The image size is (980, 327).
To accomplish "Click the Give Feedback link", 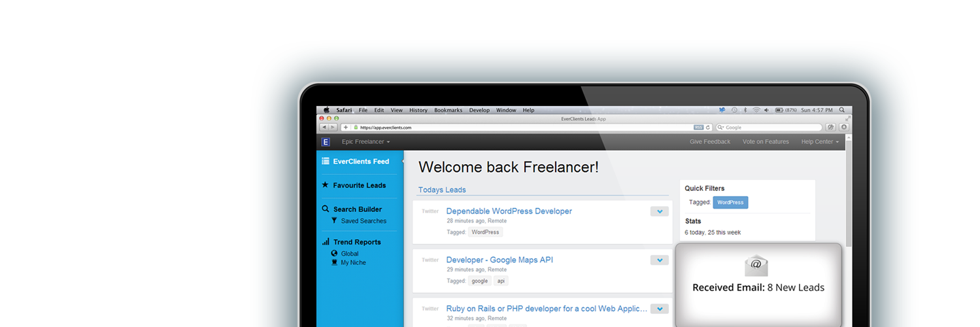I will point(710,142).
